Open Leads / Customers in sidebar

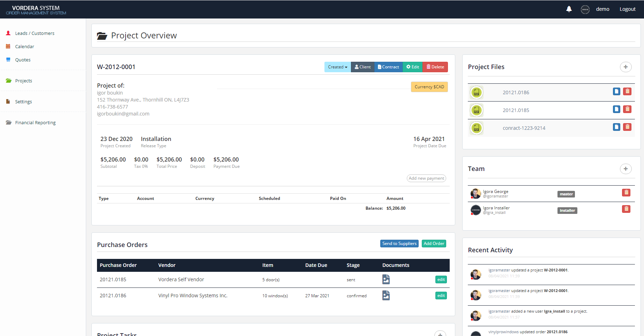(35, 33)
